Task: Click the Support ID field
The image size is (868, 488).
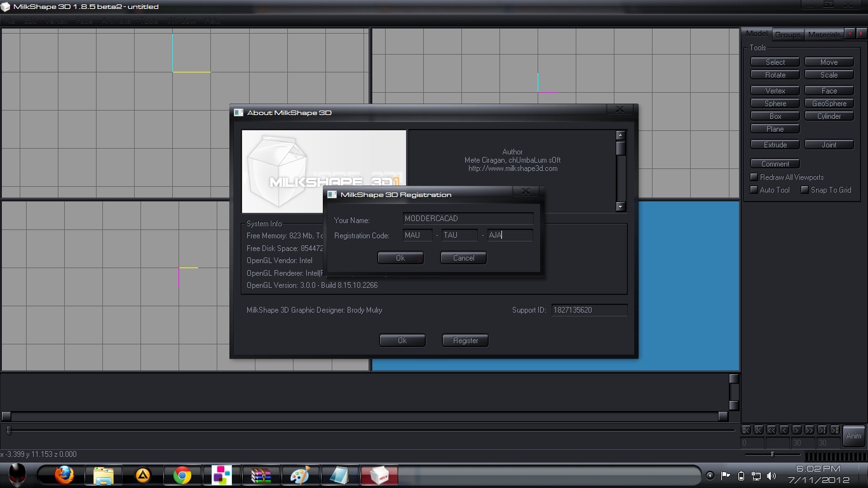Action: (x=589, y=310)
